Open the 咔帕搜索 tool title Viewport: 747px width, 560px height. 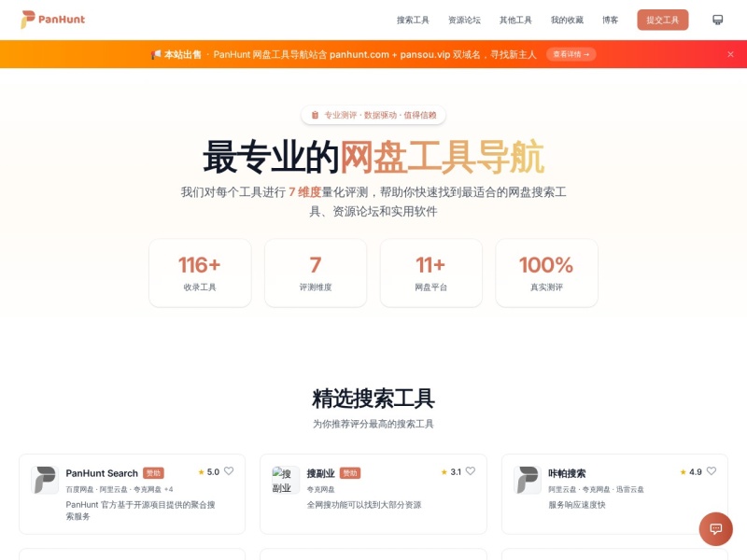pyautogui.click(x=567, y=473)
